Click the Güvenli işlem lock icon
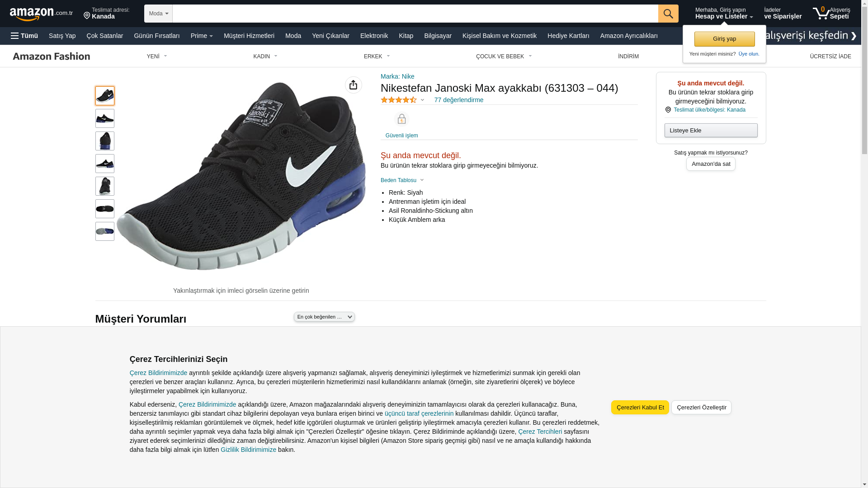The image size is (868, 488). [401, 119]
